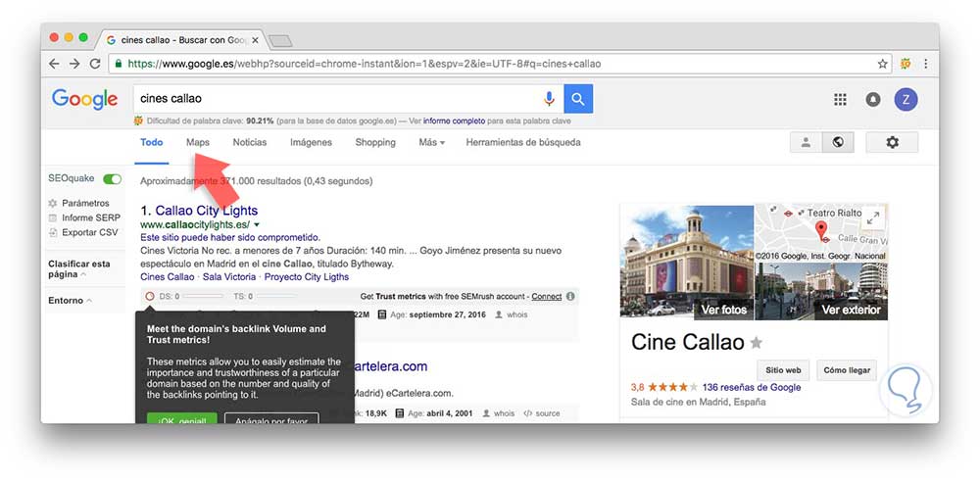Click the TS trust bar
The height and width of the screenshot is (482, 980).
(x=277, y=296)
